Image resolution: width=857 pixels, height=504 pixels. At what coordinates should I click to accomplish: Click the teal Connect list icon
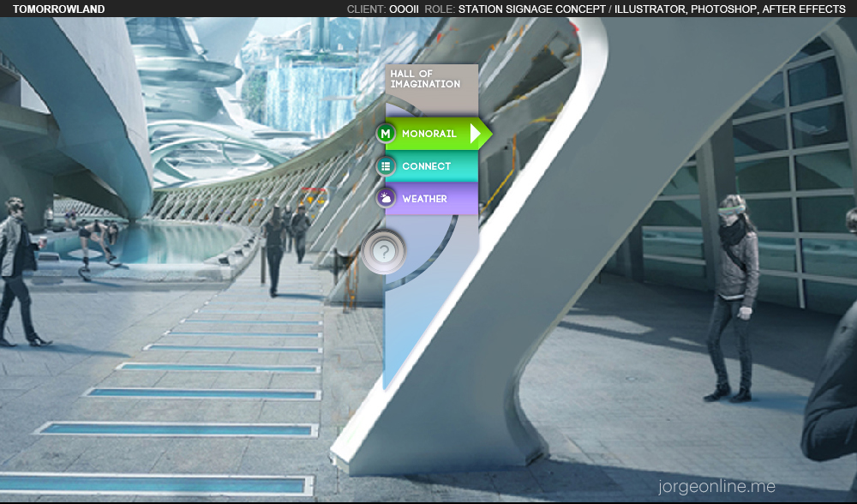pyautogui.click(x=386, y=166)
